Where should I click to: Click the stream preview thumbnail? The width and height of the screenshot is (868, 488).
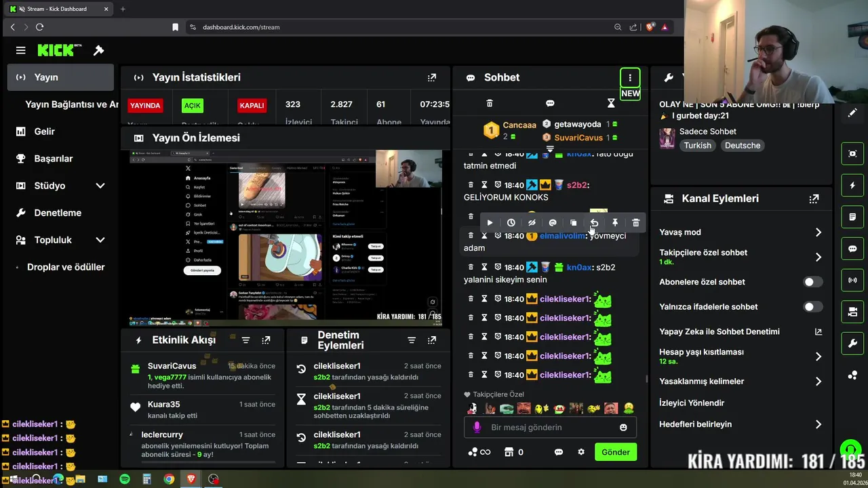tap(285, 237)
